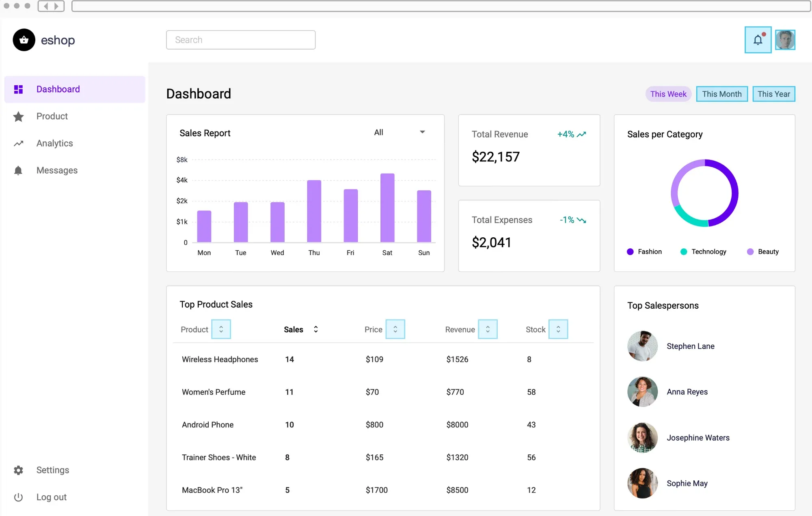Click salesperson name Stephen Lane
Screen dimensions: 812x516
click(x=690, y=346)
